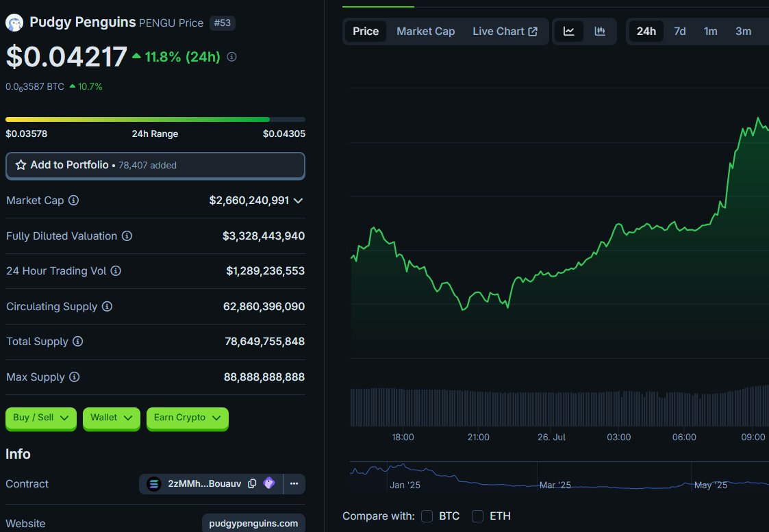Click 24h high value $0.04305
The width and height of the screenshot is (769, 532).
coord(284,134)
